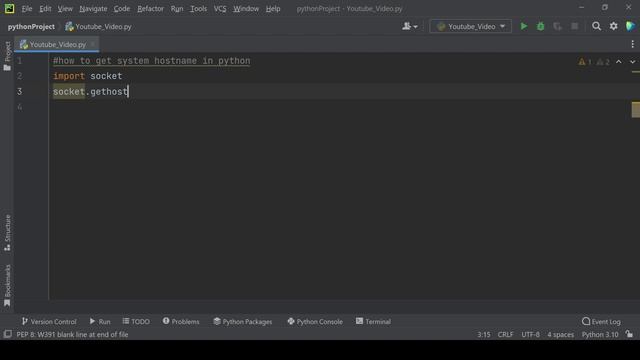Click the warning triangle inspection indicator
This screenshot has height=360, width=640.
[584, 62]
